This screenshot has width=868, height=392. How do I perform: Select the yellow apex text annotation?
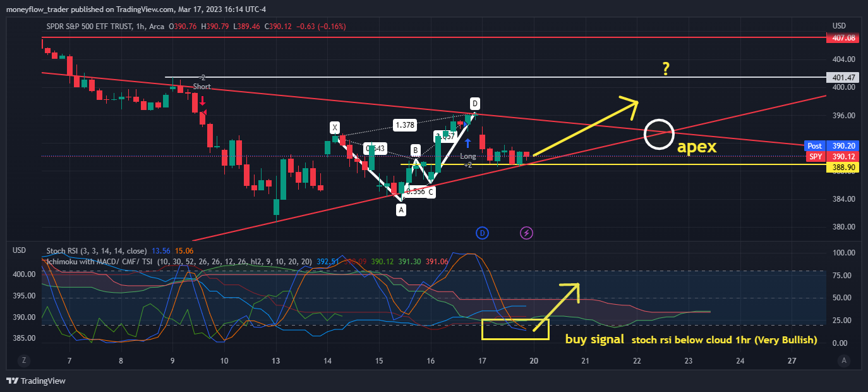697,147
